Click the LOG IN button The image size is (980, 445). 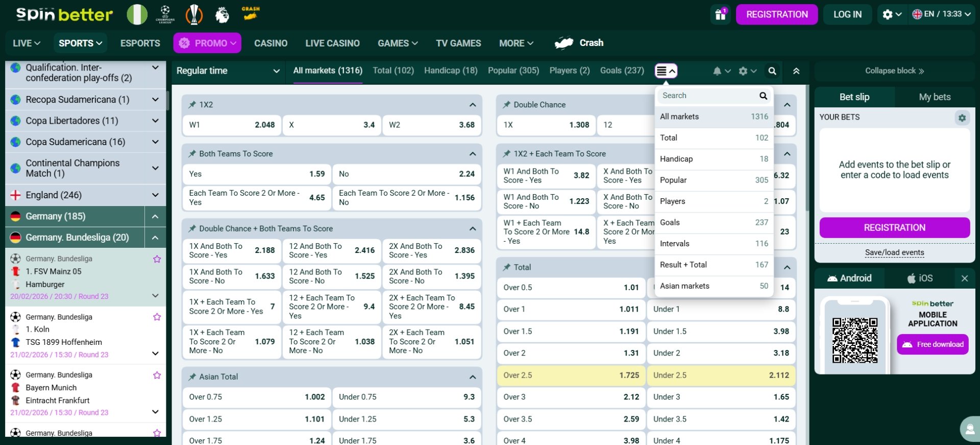(847, 14)
